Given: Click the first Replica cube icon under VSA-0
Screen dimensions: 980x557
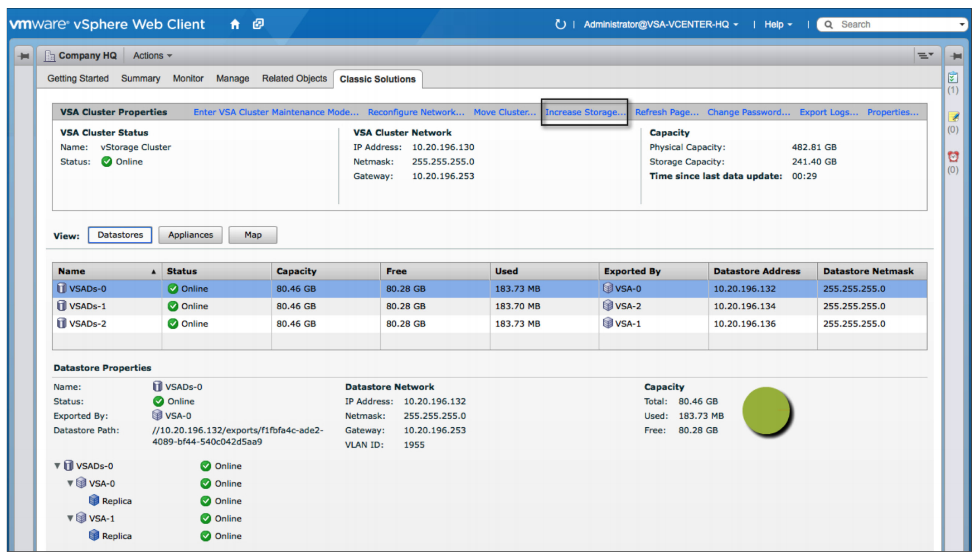Looking at the screenshot, I should pos(94,500).
